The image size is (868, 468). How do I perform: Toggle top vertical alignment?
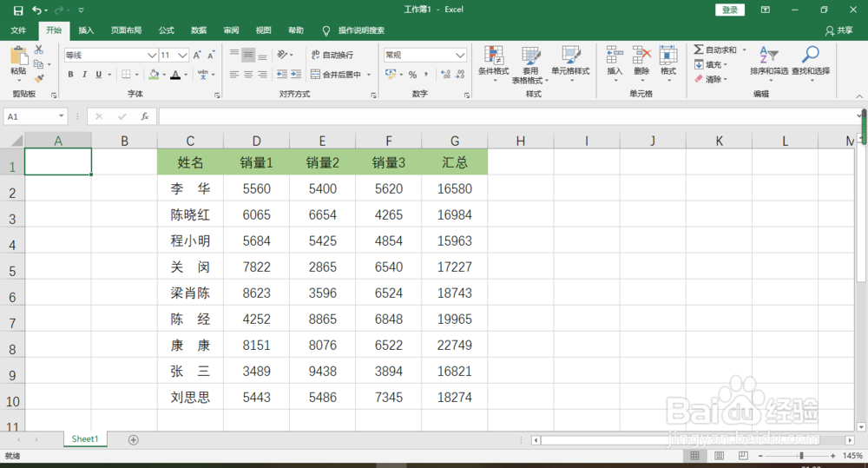tap(234, 55)
